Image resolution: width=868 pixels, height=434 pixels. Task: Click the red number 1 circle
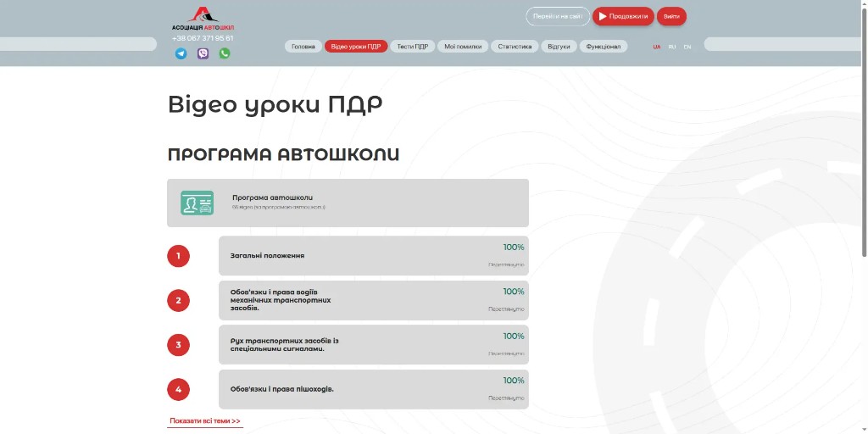click(178, 256)
